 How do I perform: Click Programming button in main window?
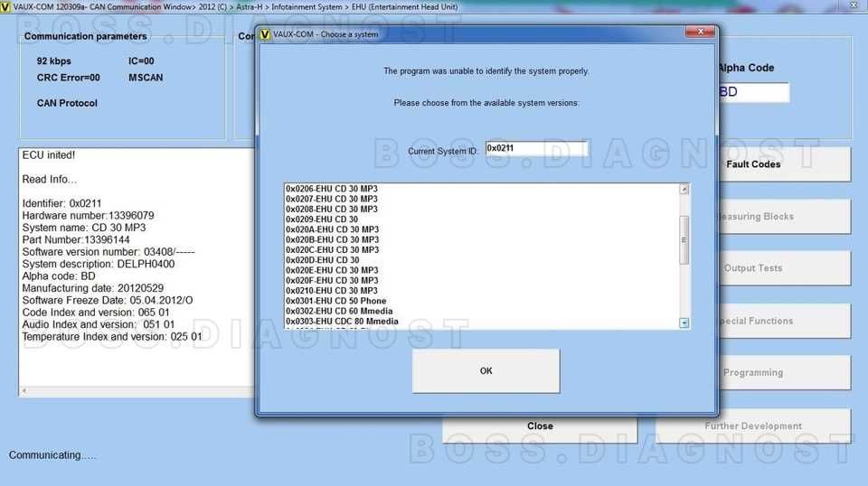(x=785, y=373)
